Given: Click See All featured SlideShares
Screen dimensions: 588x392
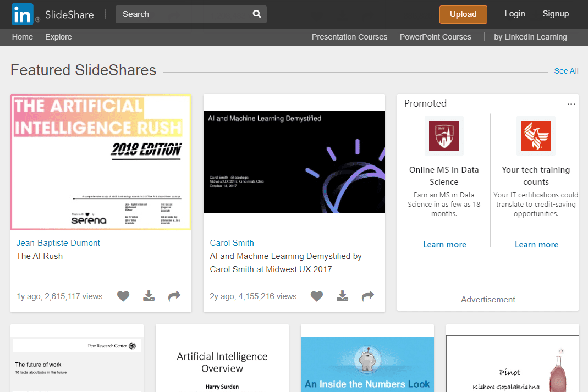Looking at the screenshot, I should (x=566, y=71).
